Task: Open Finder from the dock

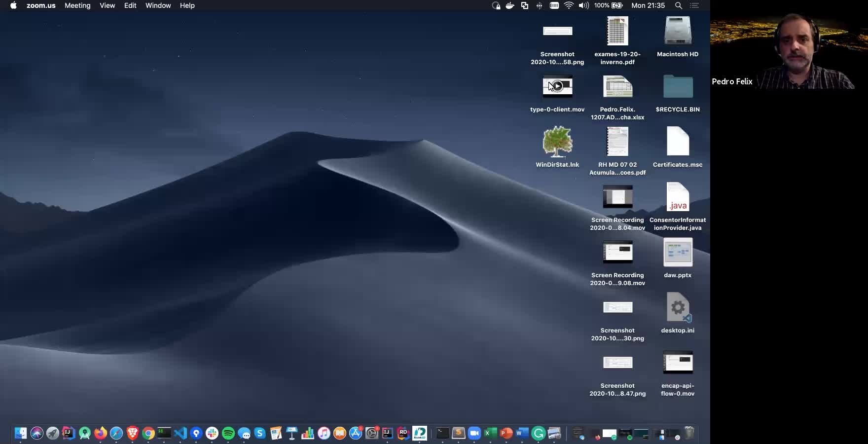Action: (21, 433)
